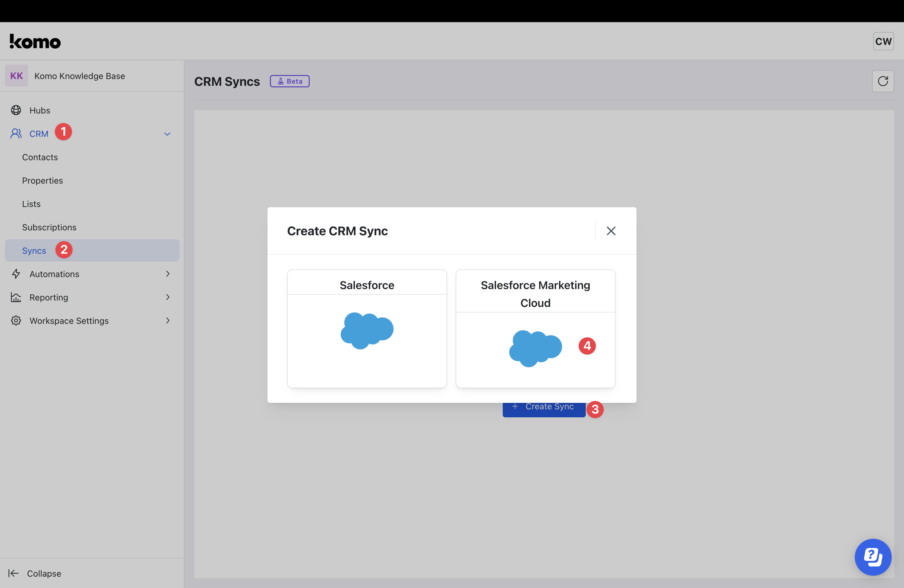
Task: Click the Reporting chart icon
Action: click(x=16, y=297)
